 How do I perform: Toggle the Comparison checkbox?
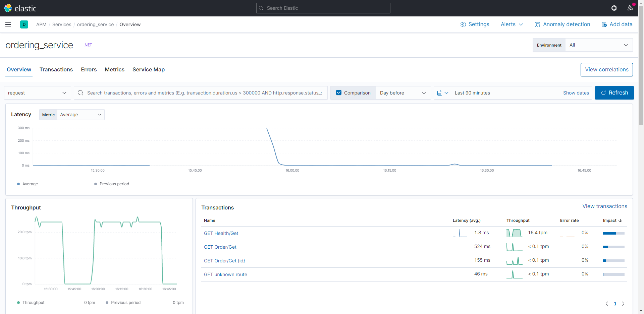click(339, 93)
